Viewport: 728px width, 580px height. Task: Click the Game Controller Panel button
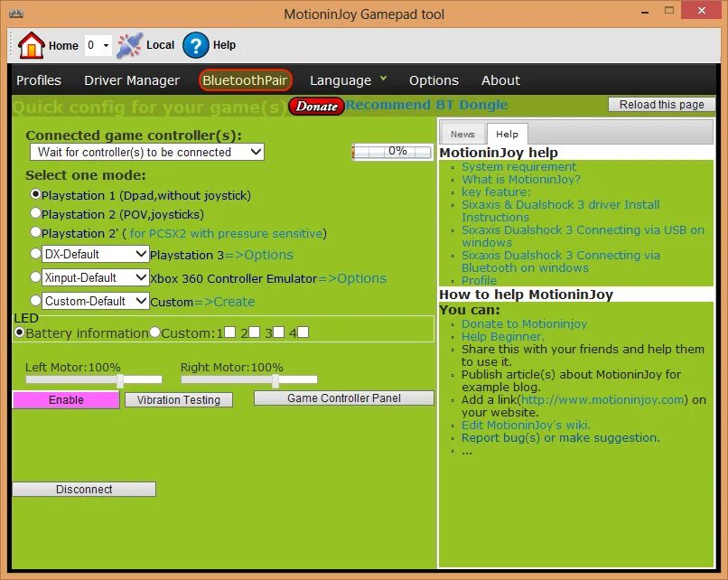344,398
